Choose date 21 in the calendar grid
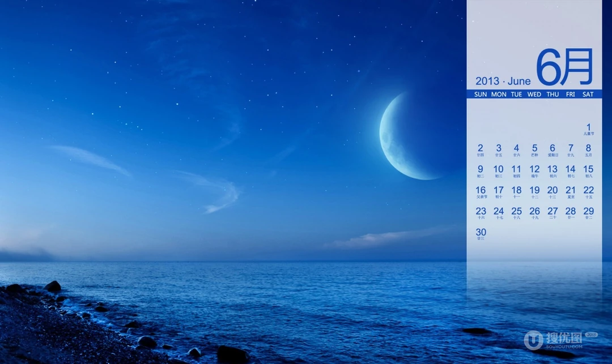Image resolution: width=612 pixels, height=364 pixels. pos(571,190)
